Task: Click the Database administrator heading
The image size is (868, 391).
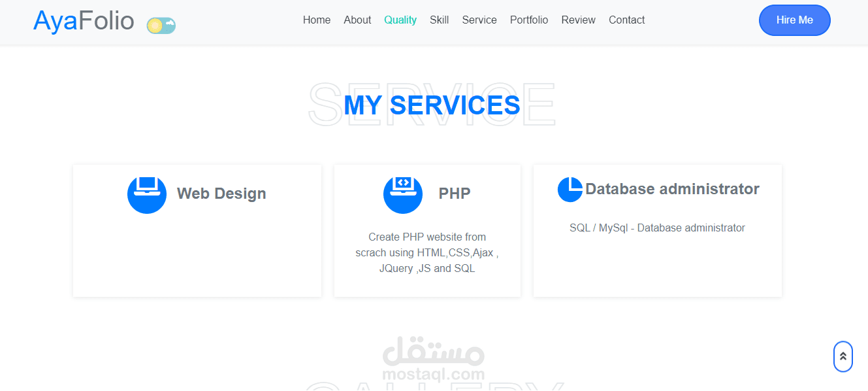Action: tap(672, 189)
